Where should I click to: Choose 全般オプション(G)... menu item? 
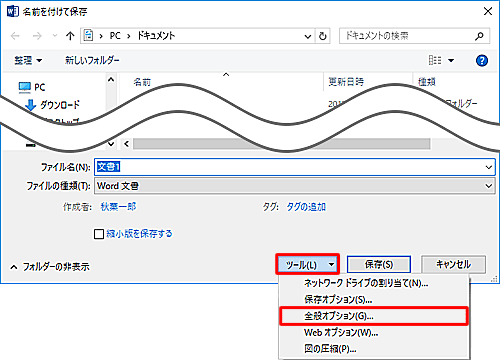point(374,316)
